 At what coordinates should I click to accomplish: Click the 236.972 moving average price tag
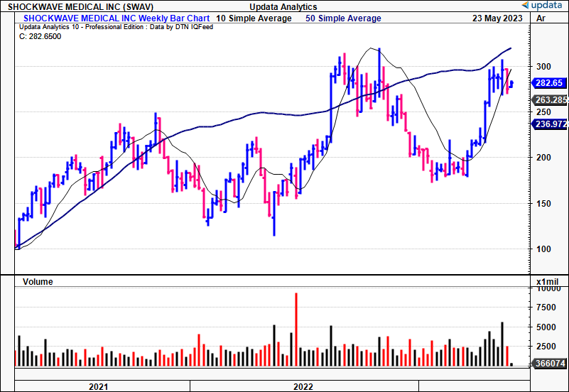pos(550,124)
